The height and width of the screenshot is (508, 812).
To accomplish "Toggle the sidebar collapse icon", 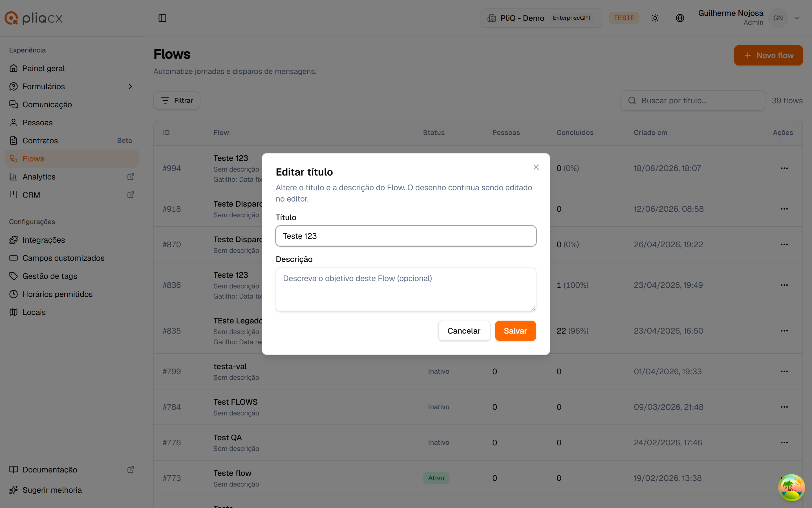I will (162, 18).
